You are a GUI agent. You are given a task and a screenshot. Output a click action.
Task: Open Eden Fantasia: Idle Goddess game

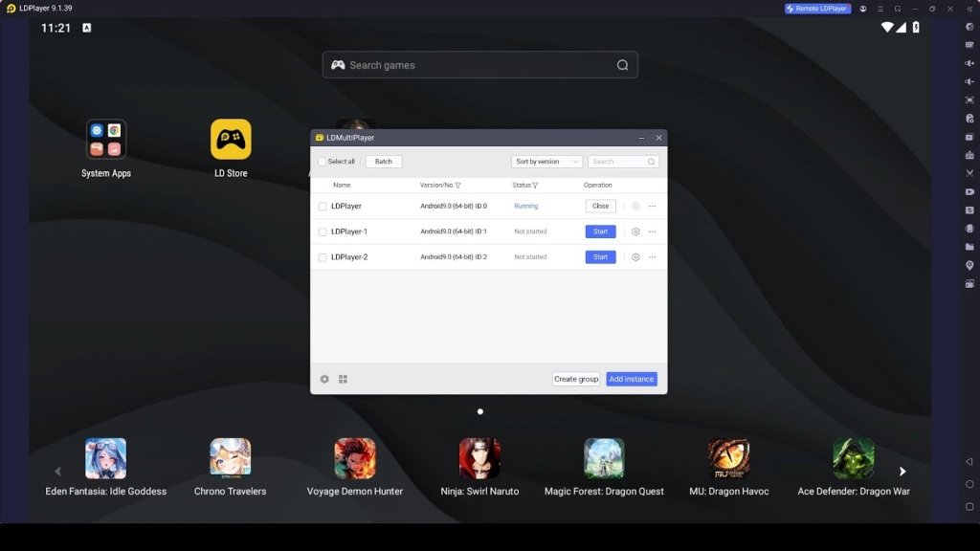pos(105,458)
